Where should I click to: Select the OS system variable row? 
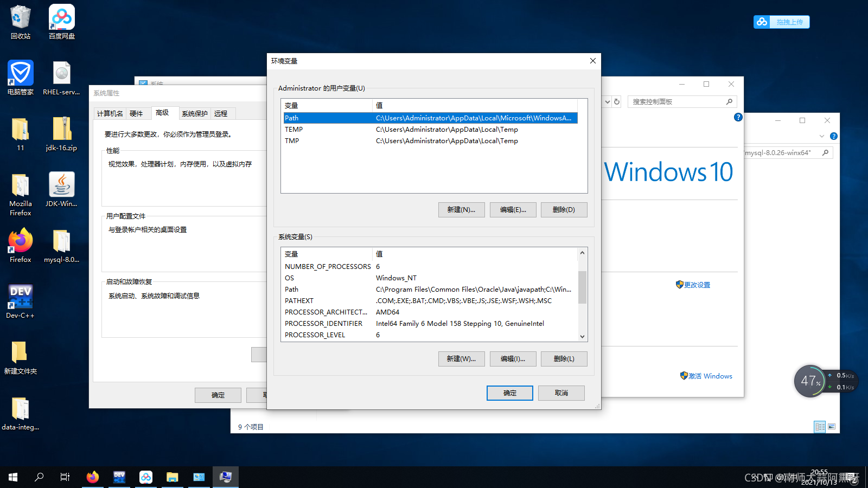tap(431, 278)
